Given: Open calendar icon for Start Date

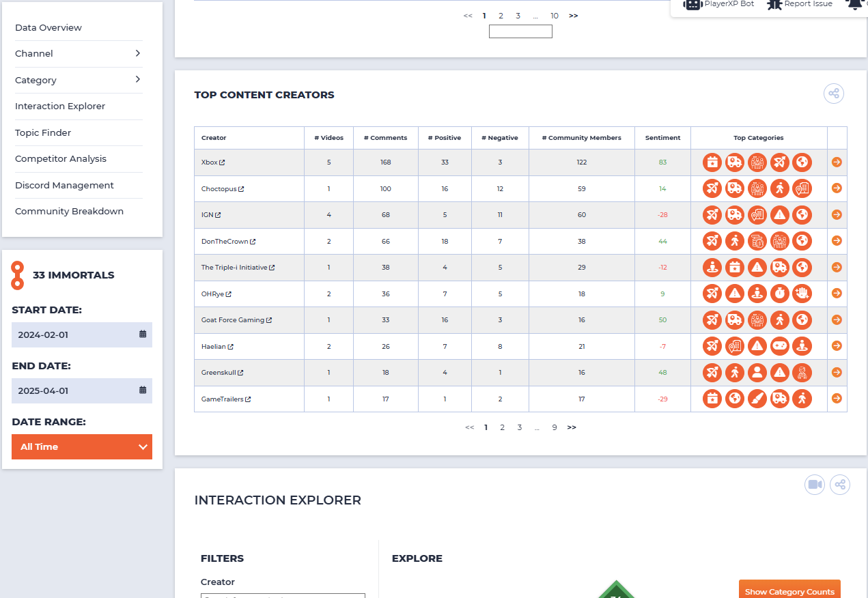Looking at the screenshot, I should coord(143,334).
